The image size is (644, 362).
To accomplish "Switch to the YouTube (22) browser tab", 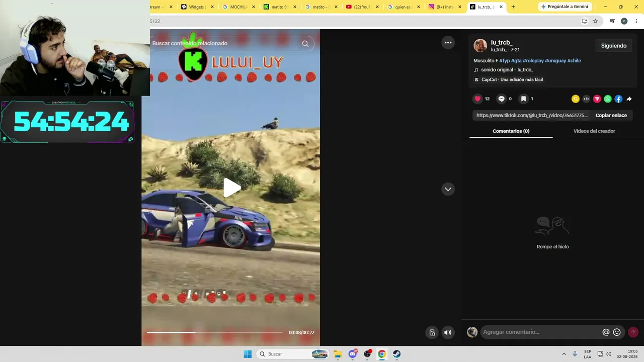I will click(362, 7).
